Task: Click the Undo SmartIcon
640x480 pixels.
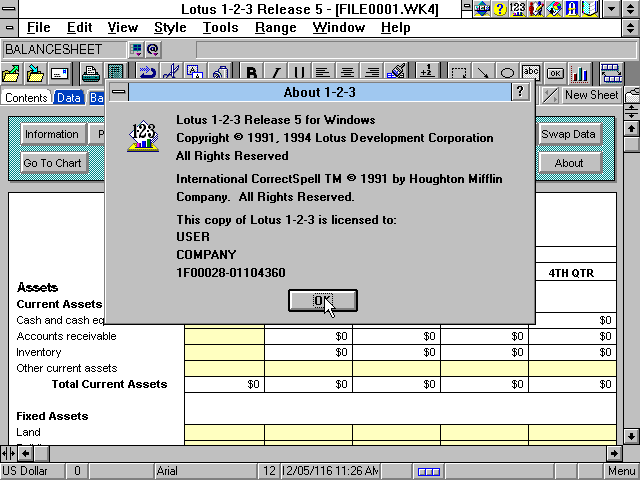Action: click(146, 73)
